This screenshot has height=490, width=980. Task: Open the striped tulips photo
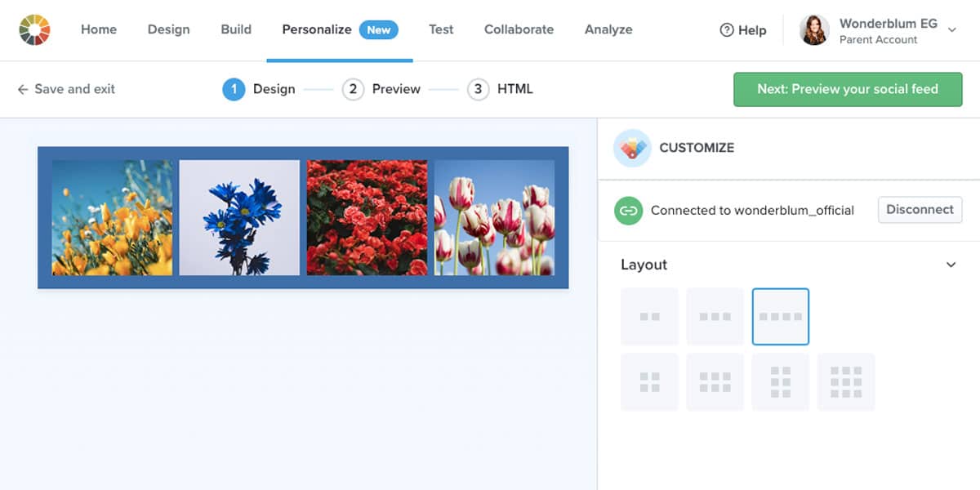[x=494, y=217]
